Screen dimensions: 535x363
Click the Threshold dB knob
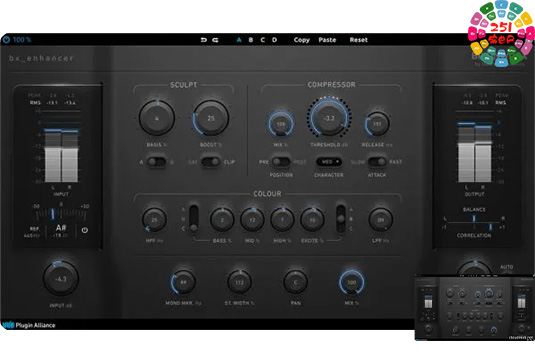point(329,118)
